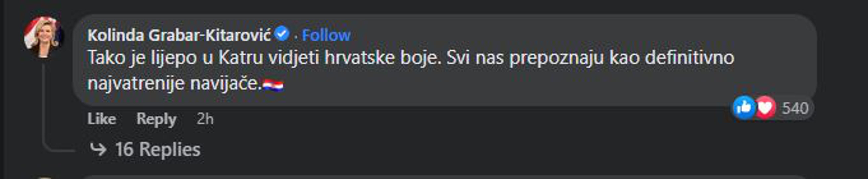Click the Kolinda Grabar-Kitarović name link
Image resolution: width=868 pixels, height=179 pixels.
coord(179,35)
